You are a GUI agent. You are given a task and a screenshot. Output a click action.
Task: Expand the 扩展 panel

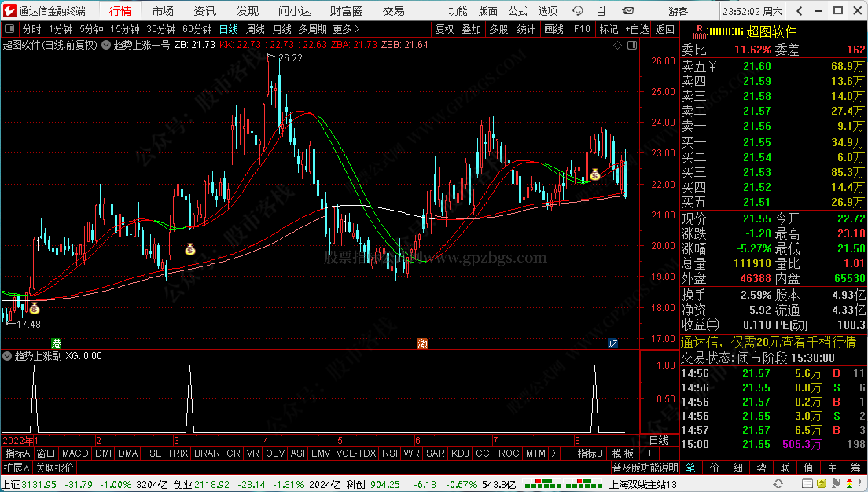17,468
